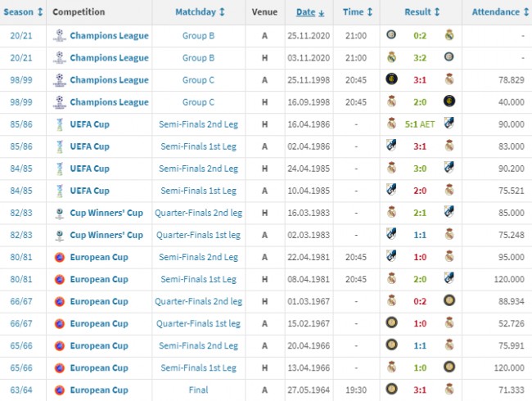532x401 pixels.
Task: Open Group C link for 16.09.1998
Action: pos(199,102)
